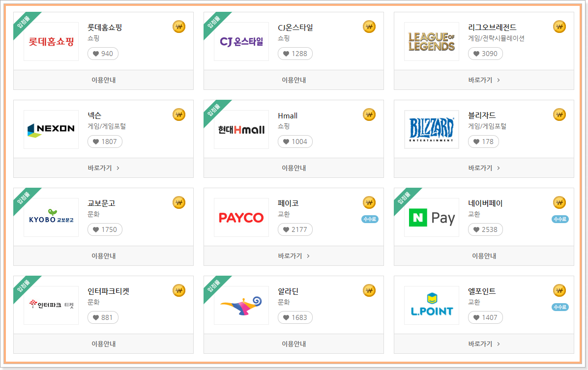Click the N Pay logo thumbnail
Viewport: 588px width, 370px height.
point(432,217)
